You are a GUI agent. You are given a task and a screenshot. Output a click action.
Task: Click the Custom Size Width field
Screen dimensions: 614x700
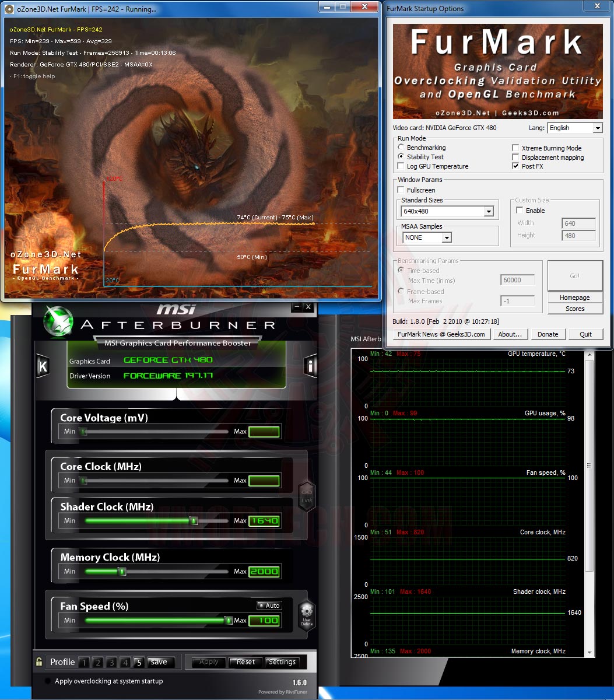pos(578,223)
